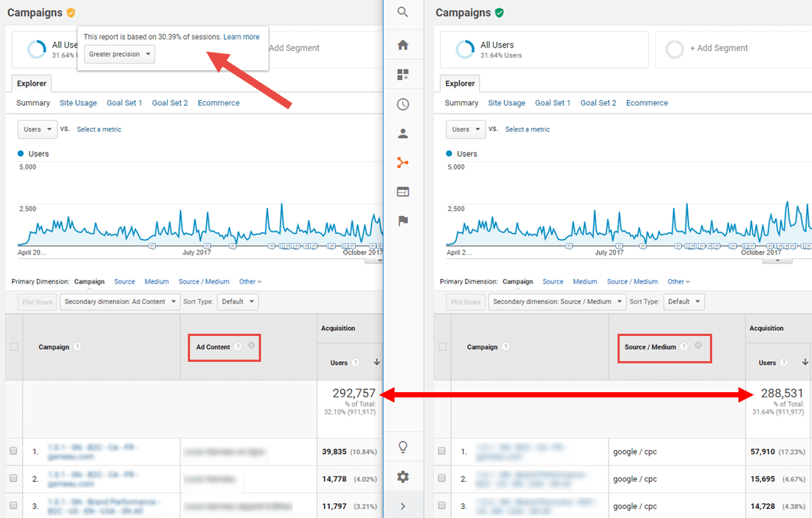
Task: Click the Learn more link
Action: pyautogui.click(x=241, y=37)
